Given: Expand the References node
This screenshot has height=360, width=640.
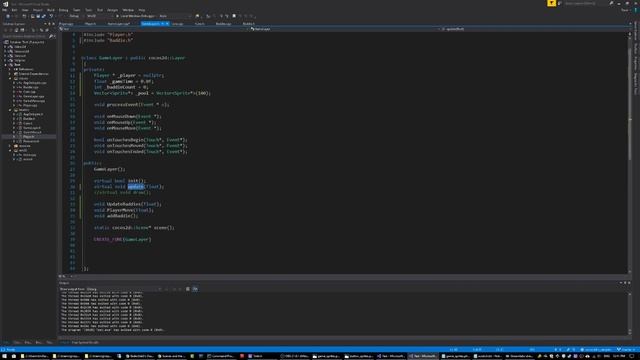Looking at the screenshot, I should pyautogui.click(x=10, y=69).
